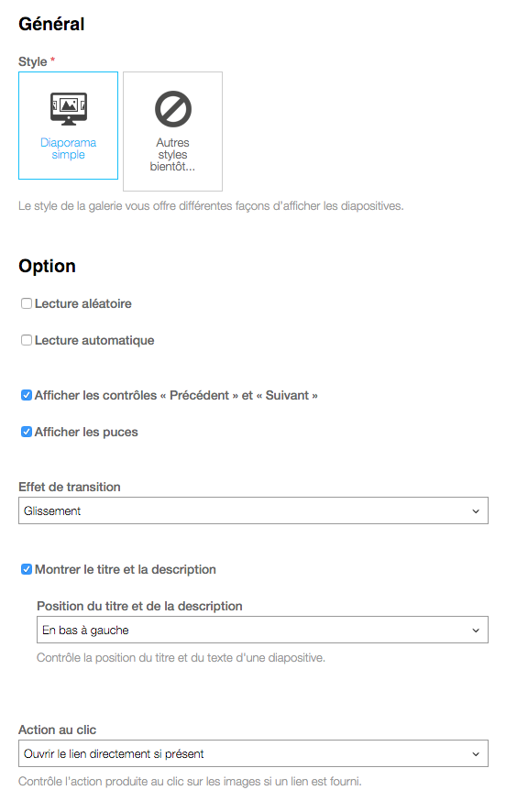Disable Montrer le titre et la description
506x812 pixels.
click(x=27, y=569)
